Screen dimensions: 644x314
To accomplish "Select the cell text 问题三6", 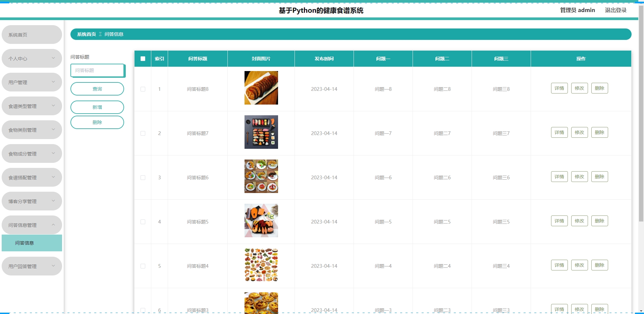I will coord(501,178).
